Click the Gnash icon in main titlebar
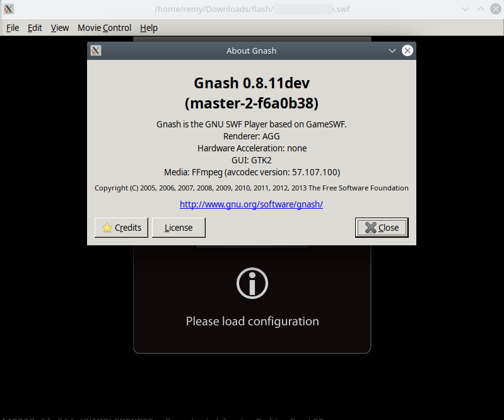Image resolution: width=504 pixels, height=420 pixels. point(9,9)
